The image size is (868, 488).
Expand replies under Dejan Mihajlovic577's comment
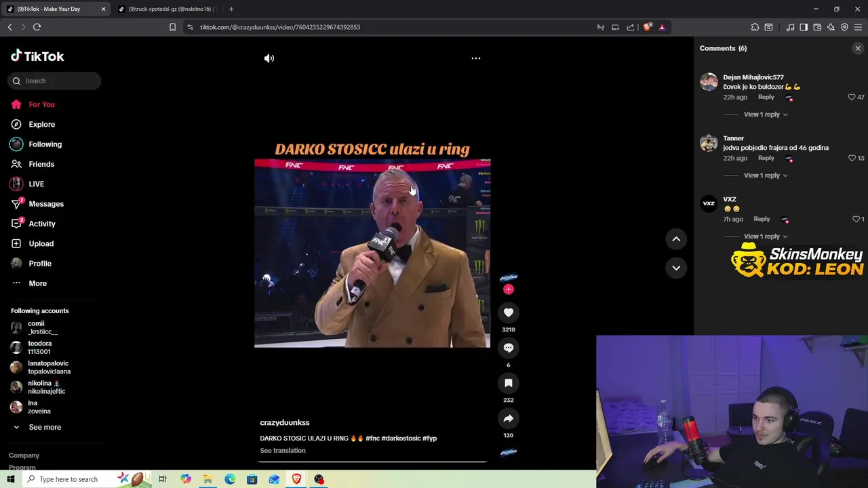coord(766,115)
